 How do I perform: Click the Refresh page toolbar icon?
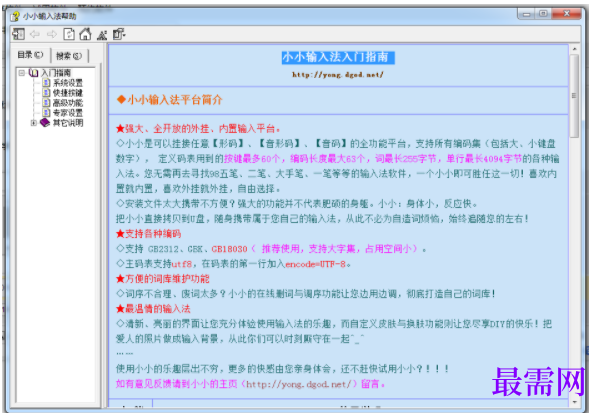click(69, 34)
